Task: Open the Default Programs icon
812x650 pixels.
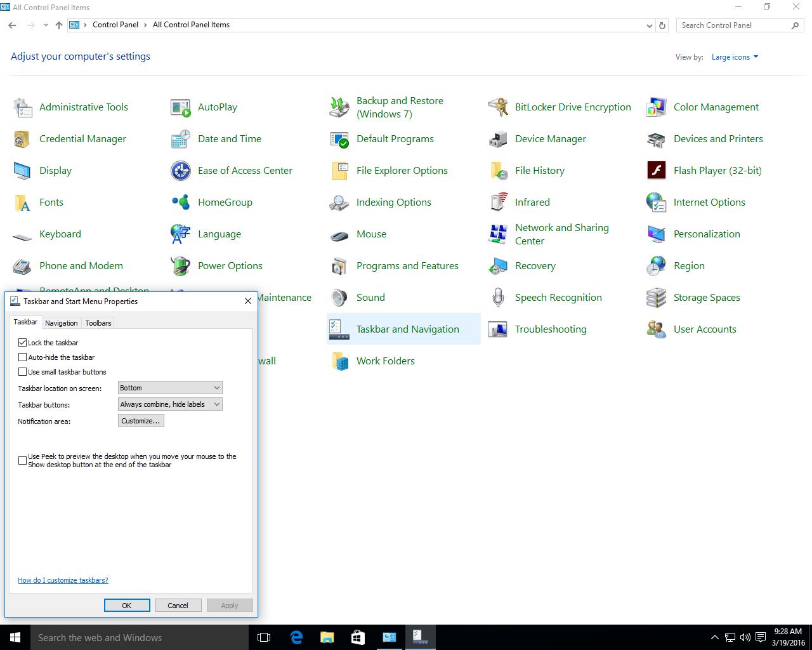Action: [x=339, y=139]
